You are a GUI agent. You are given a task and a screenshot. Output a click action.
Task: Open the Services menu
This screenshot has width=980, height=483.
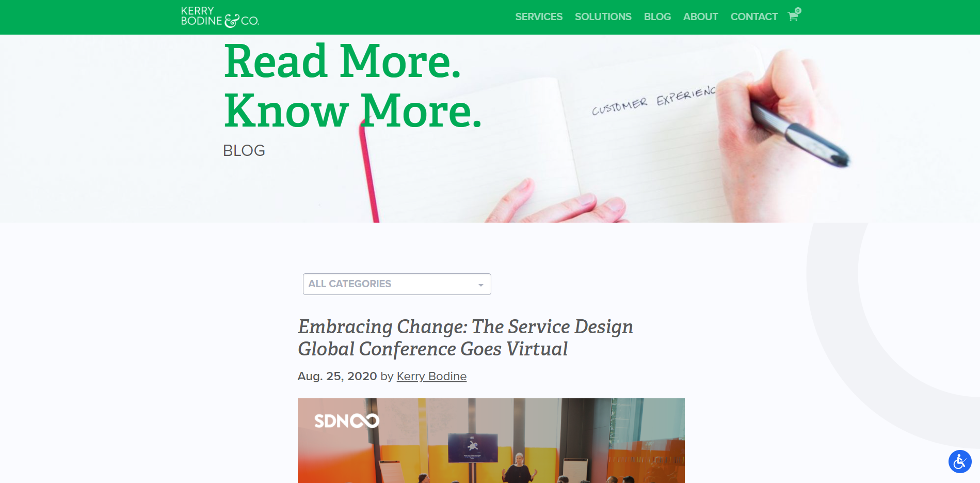tap(539, 17)
